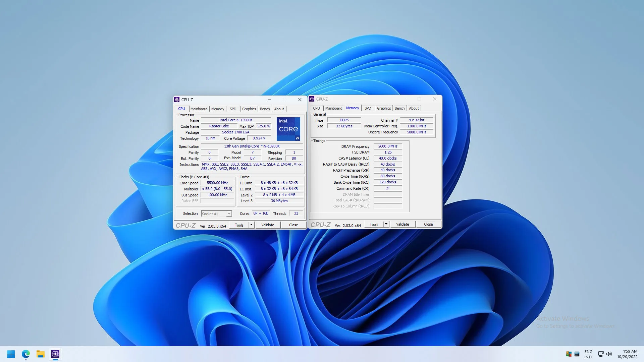Click the Multiplier value x 55.0
Viewport: 644px width, 362px height.
click(x=217, y=189)
